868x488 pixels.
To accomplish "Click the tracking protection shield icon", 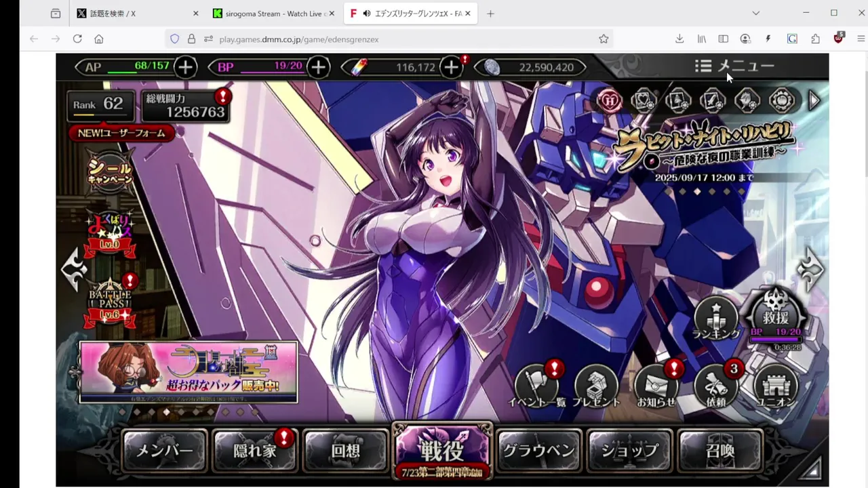I will (x=175, y=39).
